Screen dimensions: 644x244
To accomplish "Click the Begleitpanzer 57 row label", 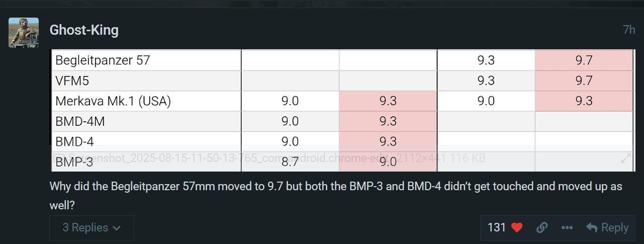I will (103, 60).
